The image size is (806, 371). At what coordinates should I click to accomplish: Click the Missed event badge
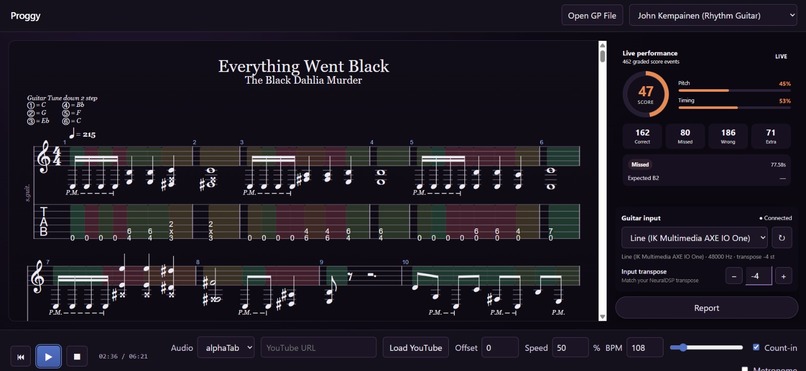coord(640,165)
